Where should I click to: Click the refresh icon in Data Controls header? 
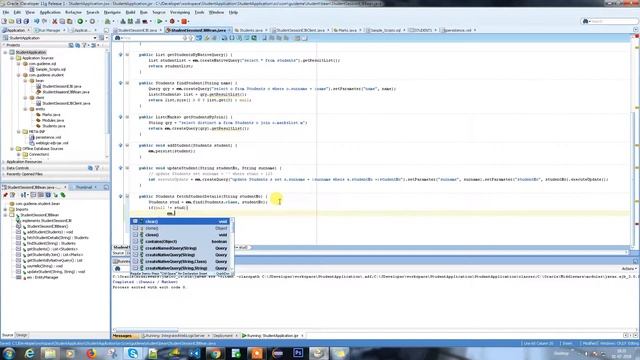90,168
